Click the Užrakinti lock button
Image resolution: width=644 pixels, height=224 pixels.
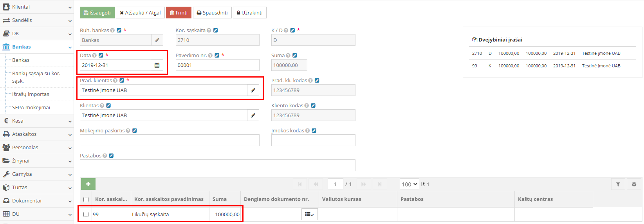[x=250, y=13]
